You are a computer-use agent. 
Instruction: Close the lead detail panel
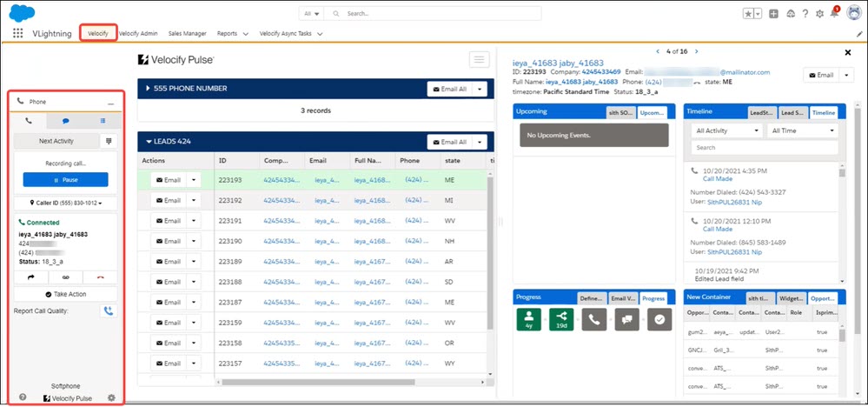(x=847, y=52)
